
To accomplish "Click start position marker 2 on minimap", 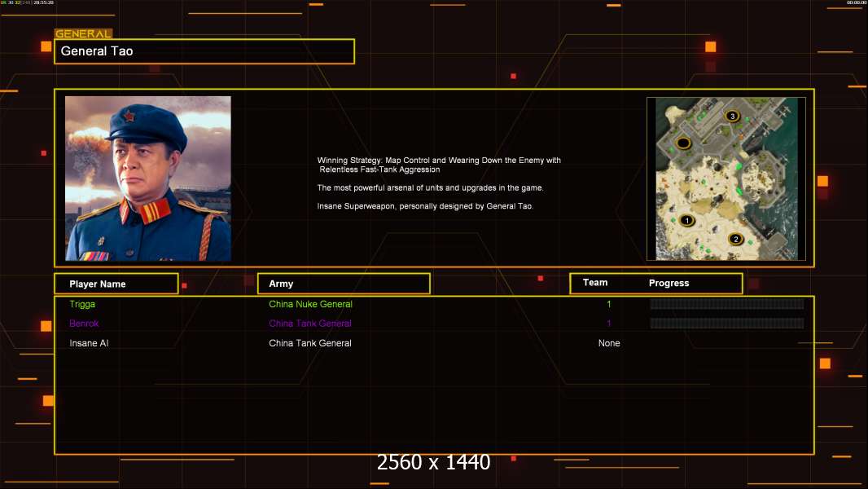I will [x=736, y=240].
